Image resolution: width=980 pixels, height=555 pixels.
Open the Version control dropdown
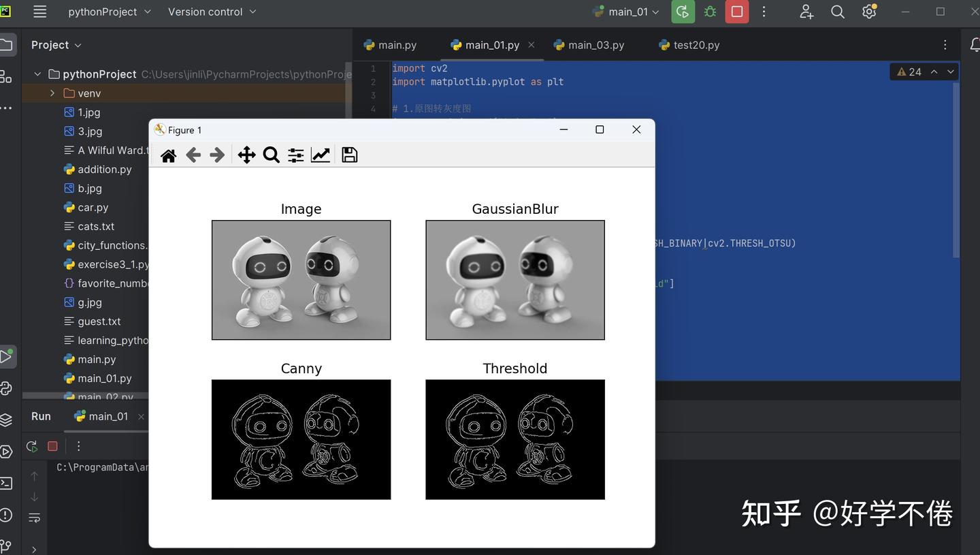click(x=212, y=12)
